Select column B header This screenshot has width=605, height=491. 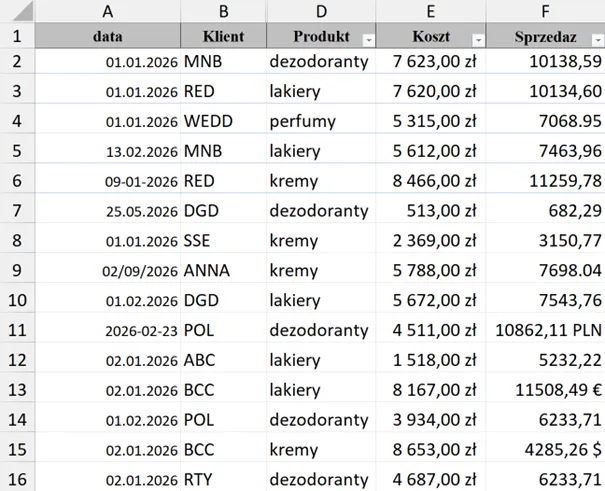click(x=223, y=12)
